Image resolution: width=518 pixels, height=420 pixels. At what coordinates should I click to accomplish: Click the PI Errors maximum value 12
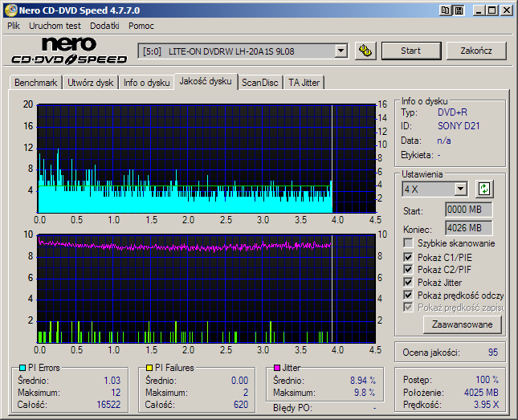pyautogui.click(x=116, y=393)
